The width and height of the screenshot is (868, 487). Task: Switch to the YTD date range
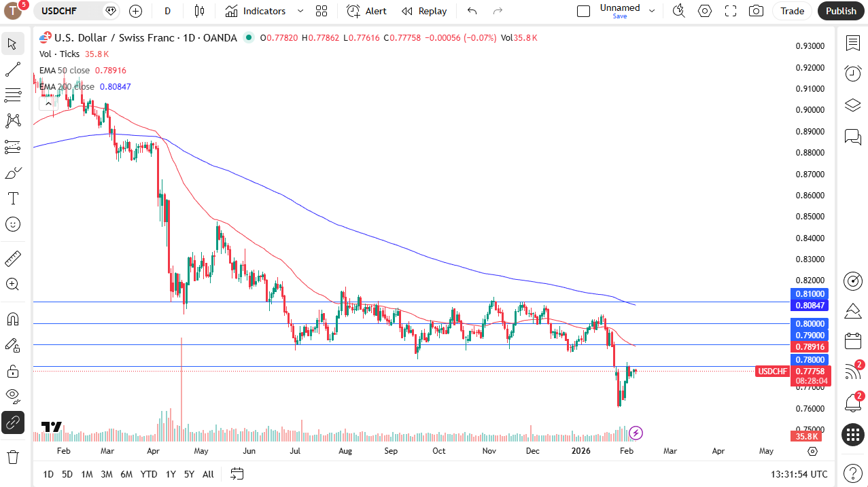point(149,474)
